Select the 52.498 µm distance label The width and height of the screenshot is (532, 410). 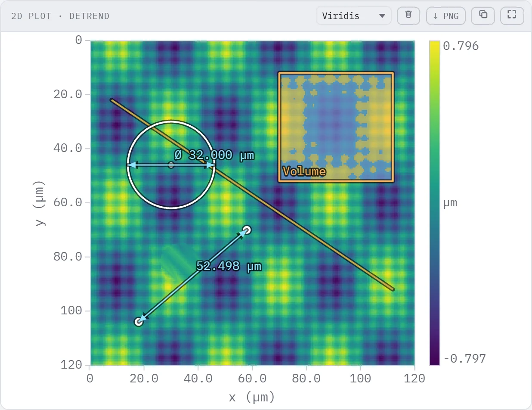229,266
